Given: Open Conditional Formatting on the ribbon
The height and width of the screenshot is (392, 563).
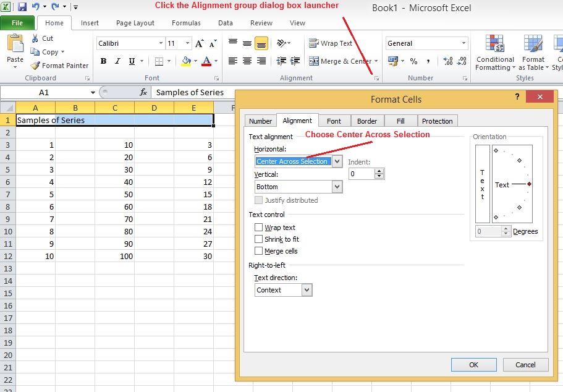Looking at the screenshot, I should 494,53.
